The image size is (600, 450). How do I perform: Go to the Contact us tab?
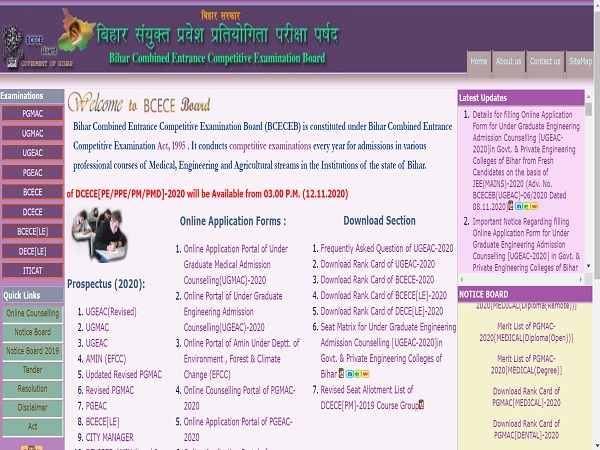545,61
